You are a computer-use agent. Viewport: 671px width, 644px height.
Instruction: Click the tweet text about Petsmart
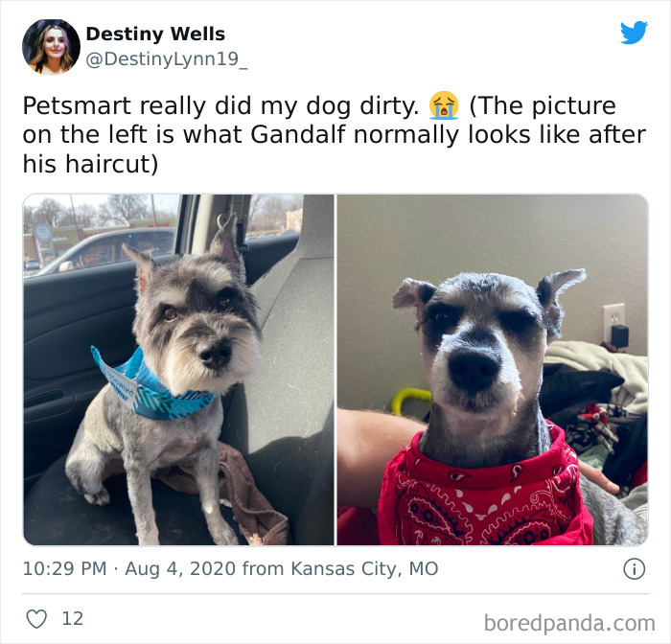(335, 135)
